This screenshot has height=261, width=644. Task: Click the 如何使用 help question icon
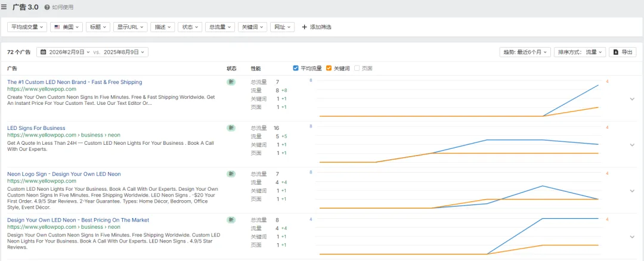47,8
